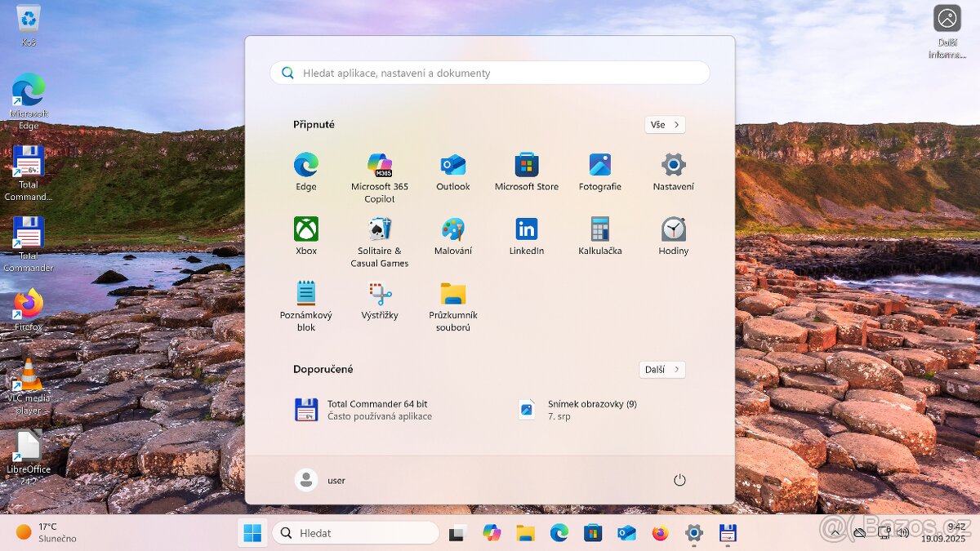The image size is (980, 551).
Task: Open Malování paint app
Action: (453, 229)
